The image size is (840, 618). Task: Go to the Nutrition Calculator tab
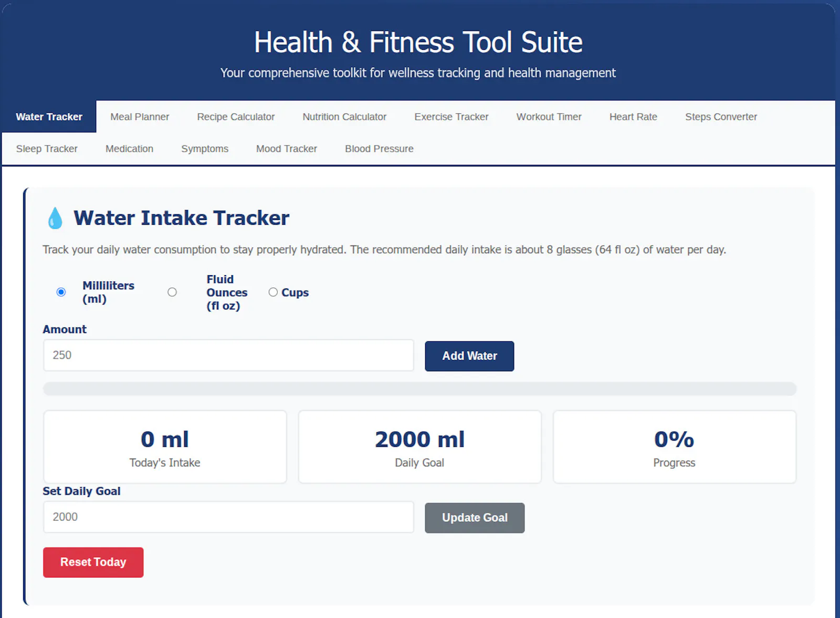tap(344, 117)
